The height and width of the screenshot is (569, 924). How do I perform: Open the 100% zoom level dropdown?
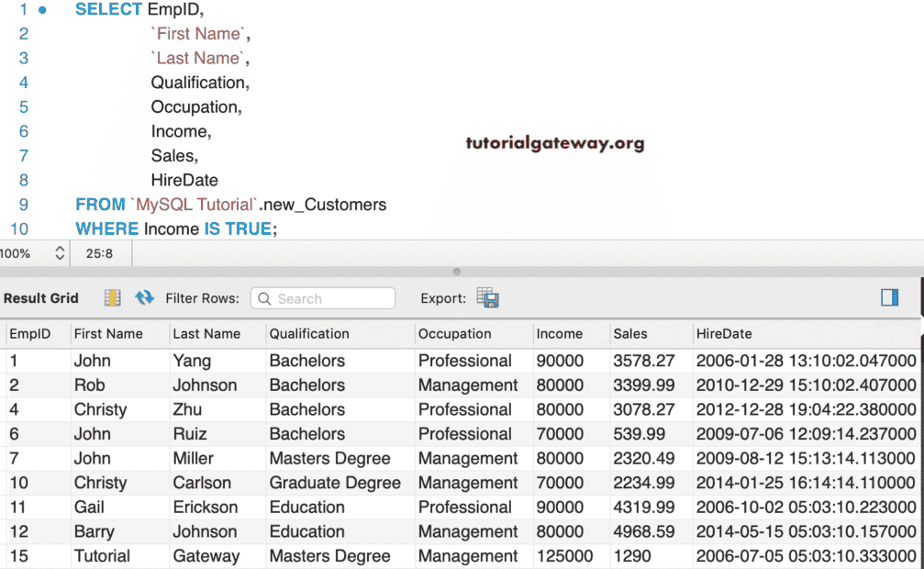(x=60, y=252)
